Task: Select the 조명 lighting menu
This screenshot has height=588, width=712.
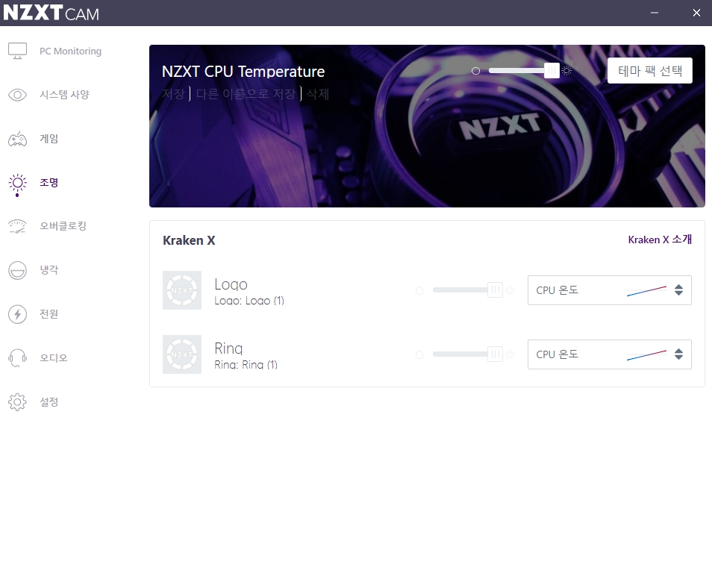Action: click(49, 183)
